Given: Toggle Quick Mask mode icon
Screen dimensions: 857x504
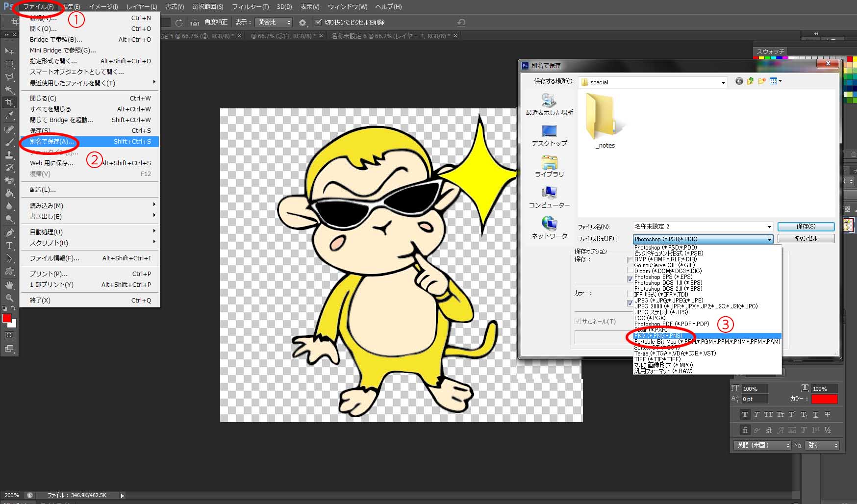Looking at the screenshot, I should [x=9, y=335].
